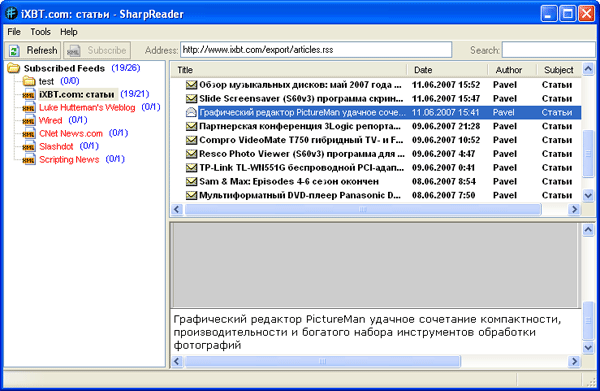The width and height of the screenshot is (600, 391).
Task: Select the test folder label
Action: [x=46, y=81]
